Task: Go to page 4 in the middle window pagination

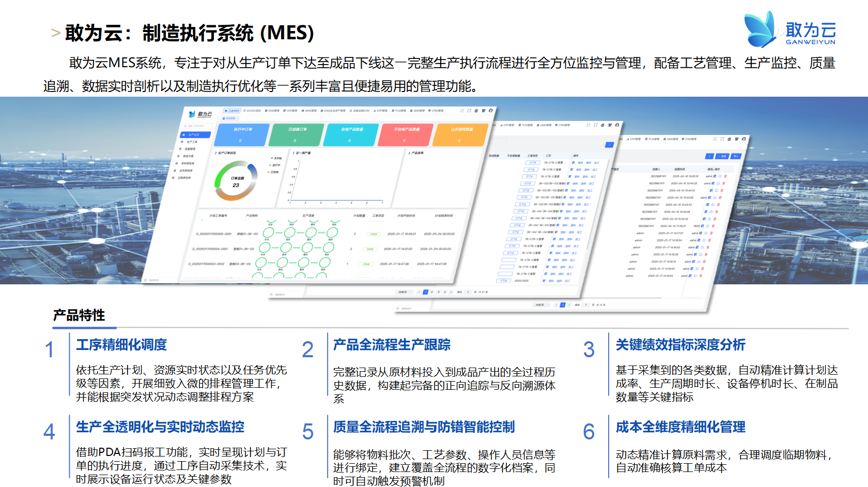Action: pyautogui.click(x=444, y=292)
